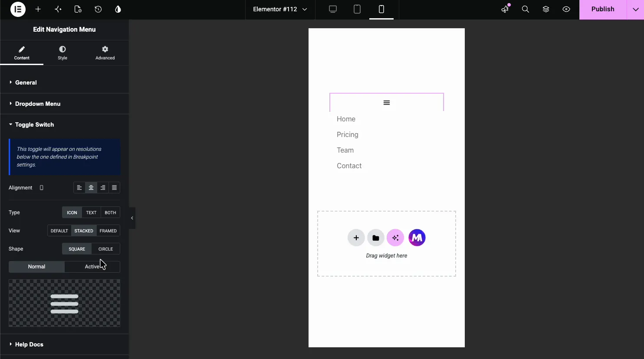
Task: Switch to the Style tab
Action: 62,53
